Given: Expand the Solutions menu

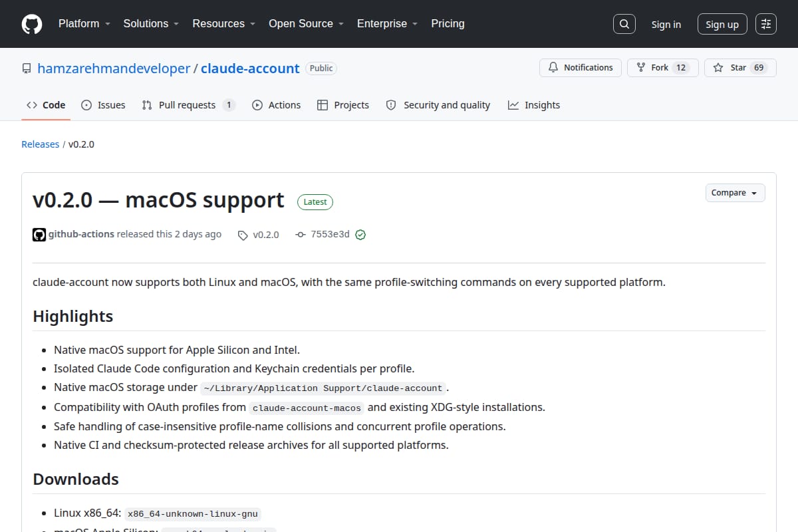Looking at the screenshot, I should click(x=151, y=23).
